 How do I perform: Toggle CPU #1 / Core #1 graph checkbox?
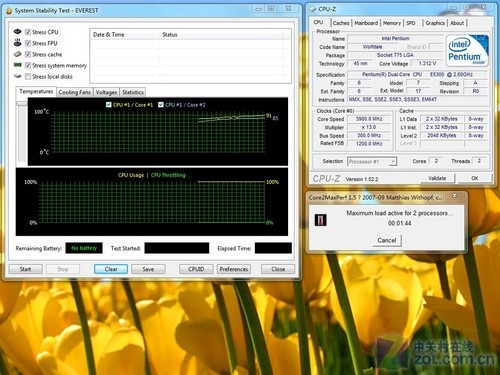108,105
